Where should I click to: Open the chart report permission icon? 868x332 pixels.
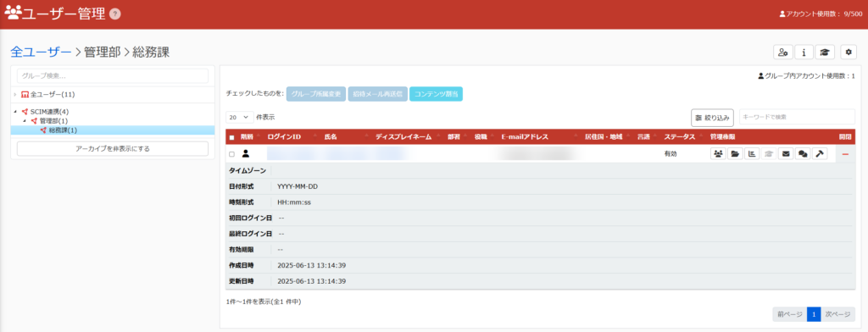pyautogui.click(x=752, y=154)
